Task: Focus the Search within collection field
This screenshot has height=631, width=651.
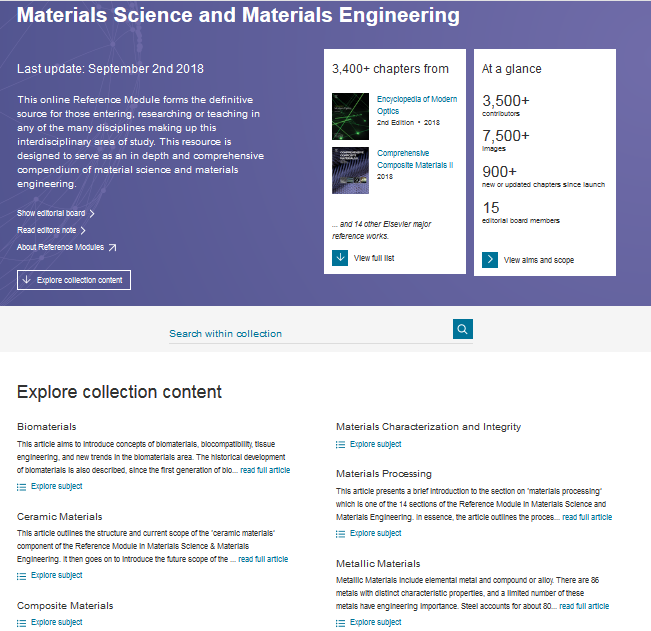Action: [x=308, y=333]
